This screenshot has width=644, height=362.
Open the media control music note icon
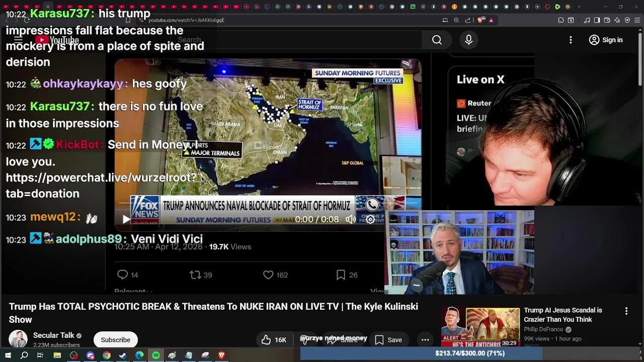pyautogui.click(x=587, y=20)
